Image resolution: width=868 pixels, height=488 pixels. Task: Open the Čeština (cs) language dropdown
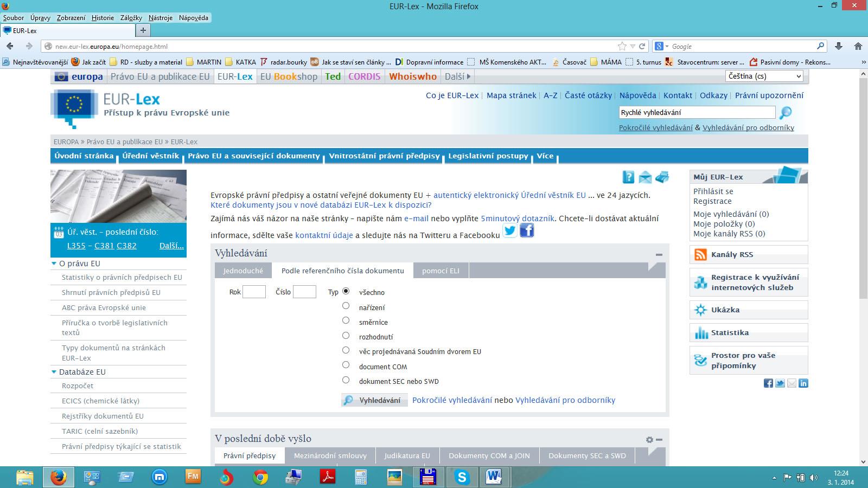click(x=764, y=76)
